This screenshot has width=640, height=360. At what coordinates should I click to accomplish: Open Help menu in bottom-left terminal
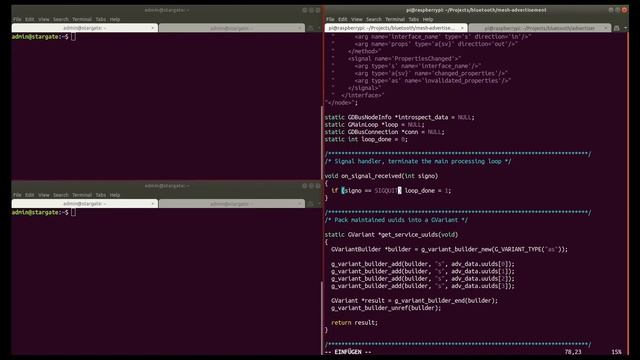(115, 195)
